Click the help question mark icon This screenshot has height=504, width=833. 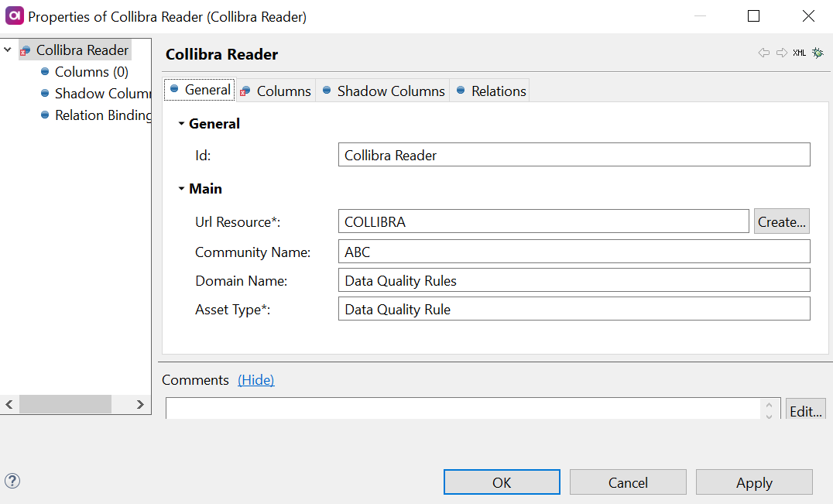tap(12, 481)
